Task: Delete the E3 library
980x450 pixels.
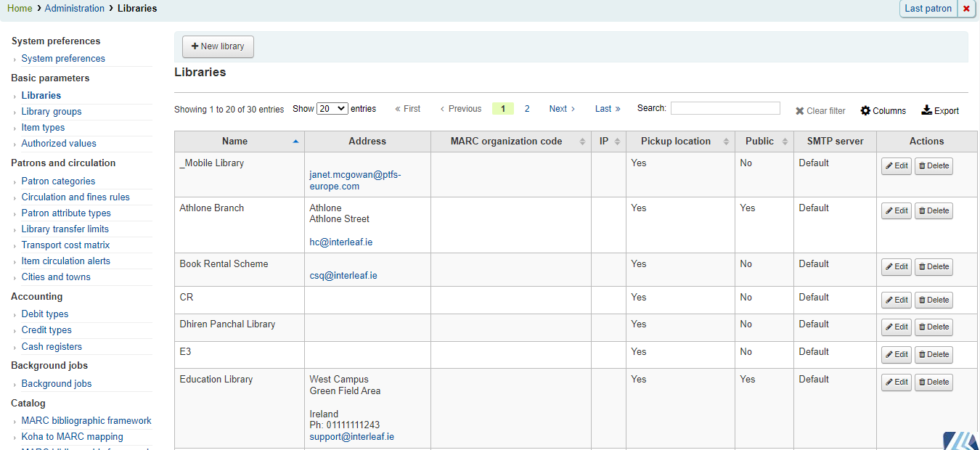Action: click(x=934, y=355)
